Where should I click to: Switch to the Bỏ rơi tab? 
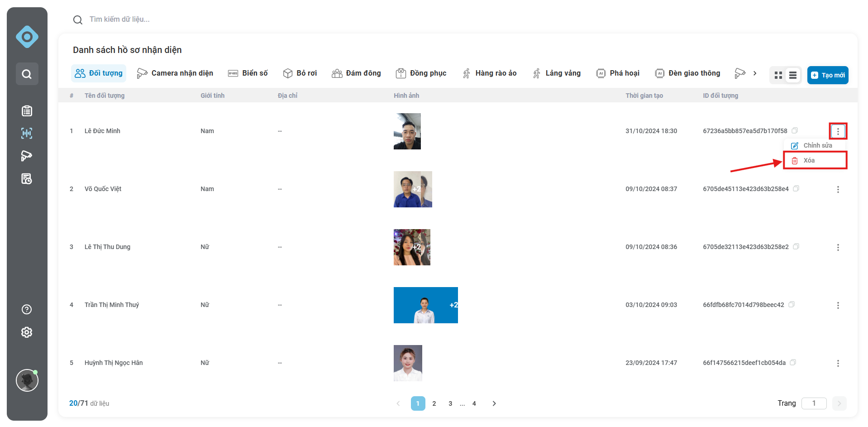click(x=300, y=73)
